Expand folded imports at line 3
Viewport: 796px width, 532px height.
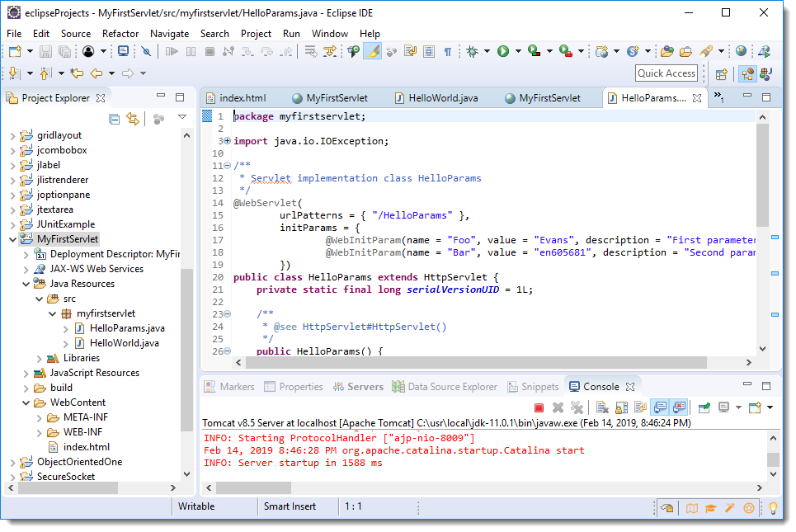pos(228,140)
